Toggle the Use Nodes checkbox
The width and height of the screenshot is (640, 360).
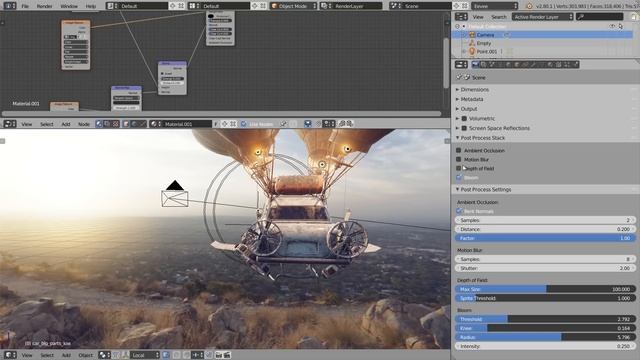point(244,124)
